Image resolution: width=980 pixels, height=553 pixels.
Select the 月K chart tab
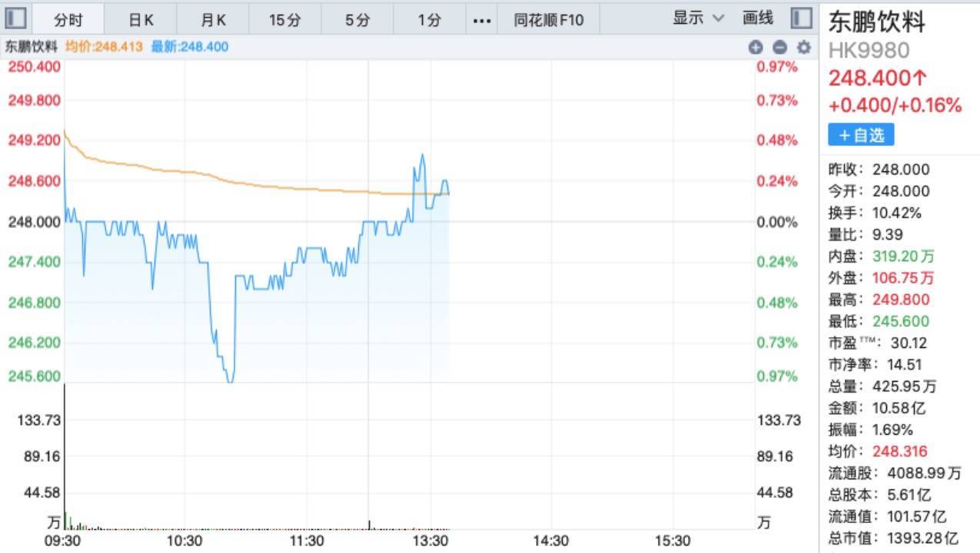click(213, 20)
